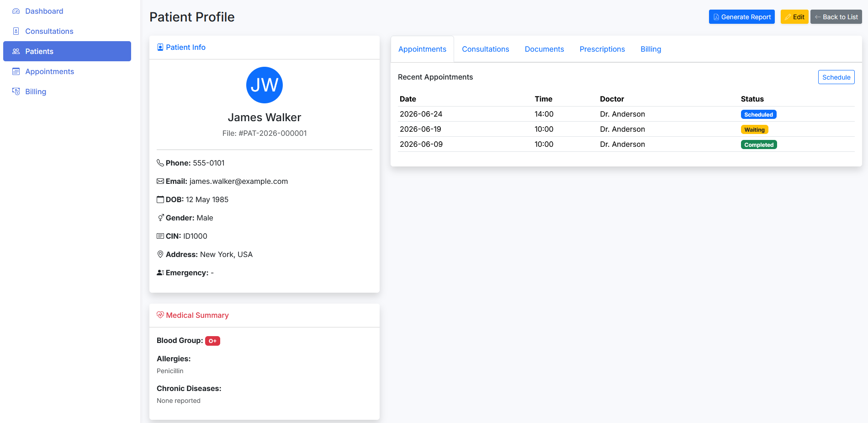This screenshot has height=423, width=868.
Task: Click the JW avatar circle
Action: pos(265,85)
